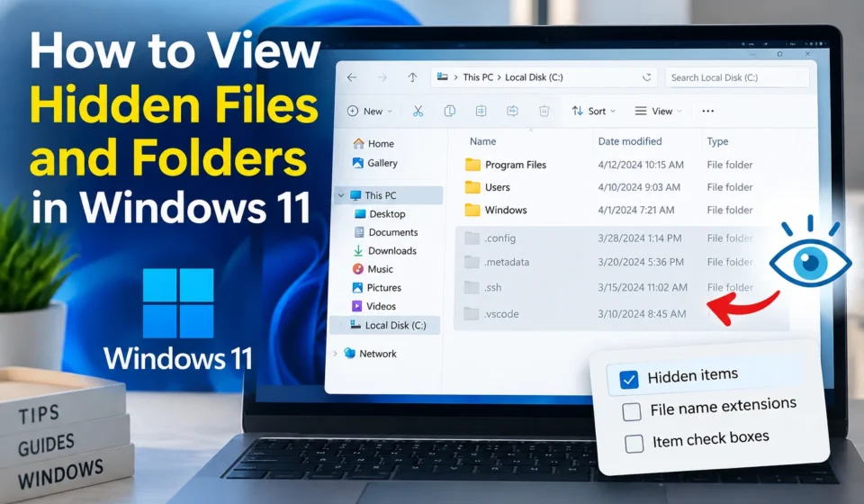Click the faded .ssh folder icon
Image resolution: width=864 pixels, height=504 pixels.
tap(472, 287)
